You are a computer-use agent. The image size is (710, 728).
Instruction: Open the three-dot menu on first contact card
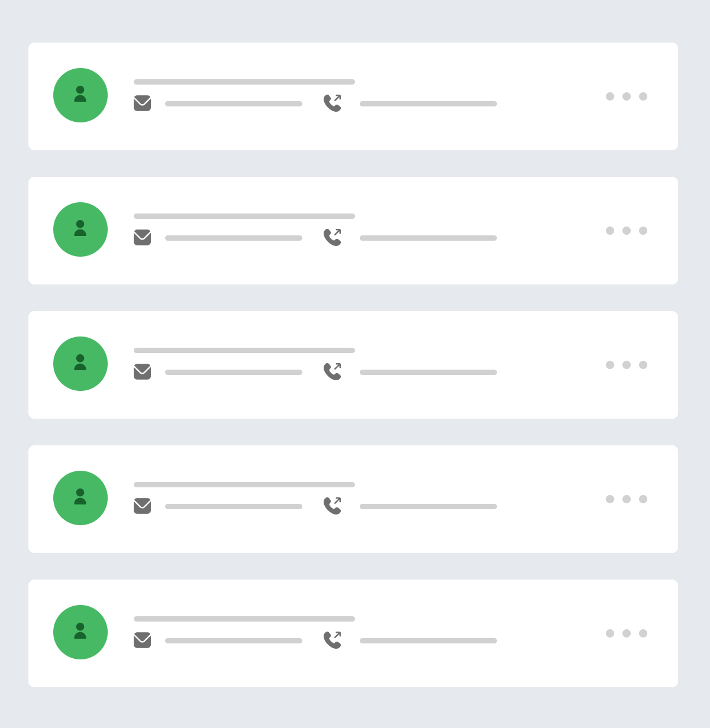(627, 96)
